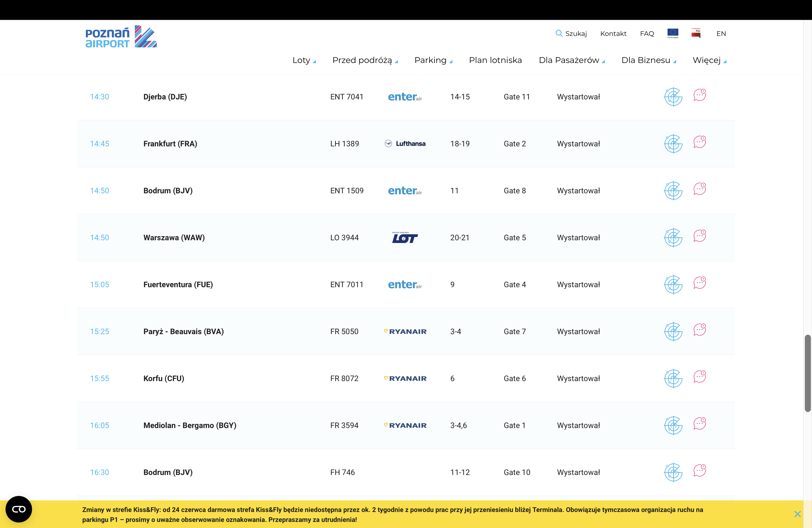Select destination Mediolan - Bergamo (BGY)
Screen dimensions: 812x528
point(190,425)
